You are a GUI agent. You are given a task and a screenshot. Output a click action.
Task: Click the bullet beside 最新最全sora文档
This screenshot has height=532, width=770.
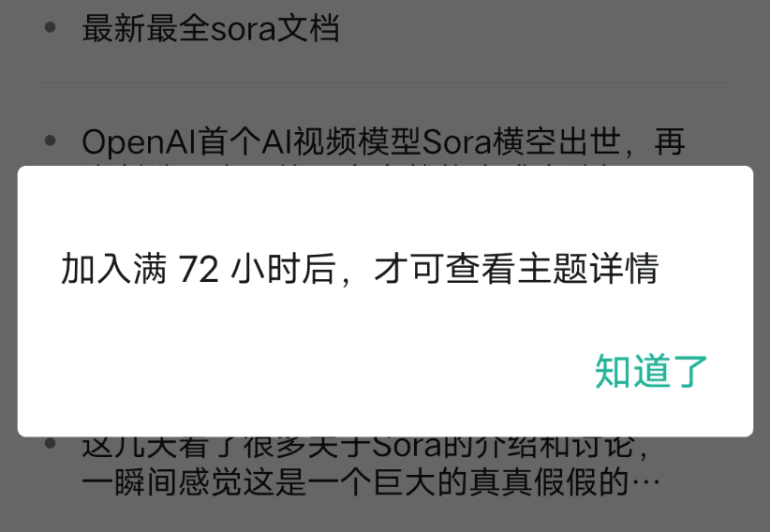(x=50, y=27)
